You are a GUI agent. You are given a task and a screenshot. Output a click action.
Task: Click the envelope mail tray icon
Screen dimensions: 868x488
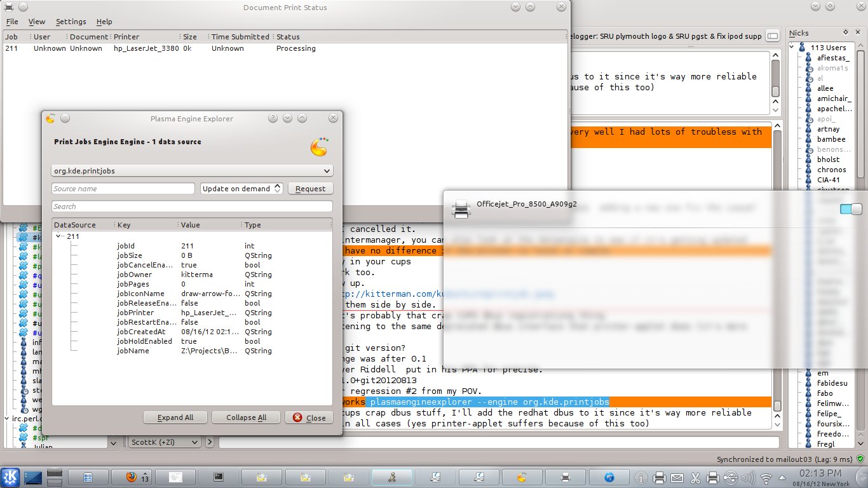pyautogui.click(x=677, y=477)
